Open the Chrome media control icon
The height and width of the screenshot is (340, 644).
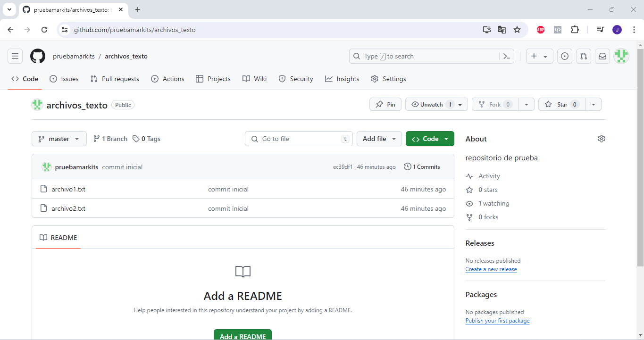pos(600,30)
